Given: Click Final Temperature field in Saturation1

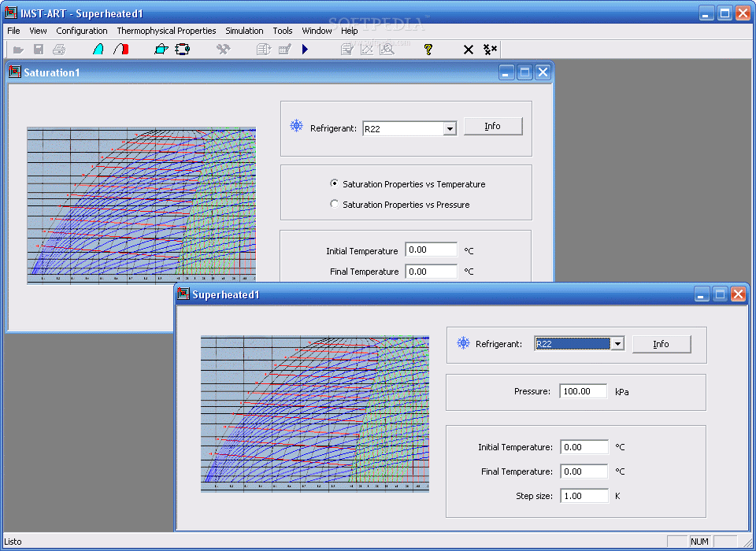Looking at the screenshot, I should tap(431, 272).
